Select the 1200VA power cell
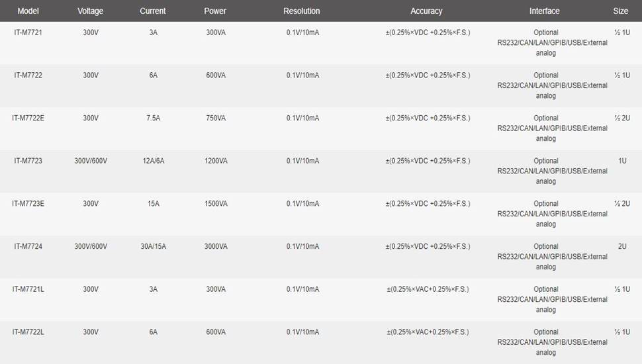This screenshot has height=364, width=642. coord(216,161)
